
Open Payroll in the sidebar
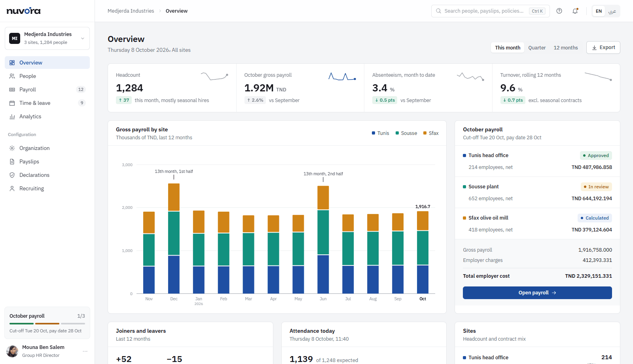pyautogui.click(x=47, y=89)
